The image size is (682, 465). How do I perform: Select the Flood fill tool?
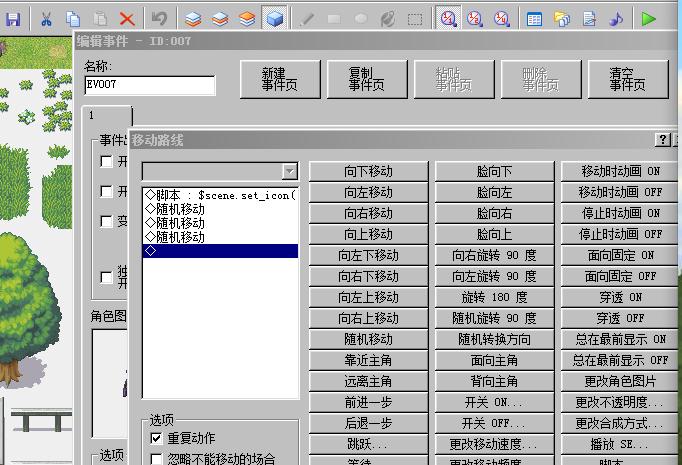point(388,19)
